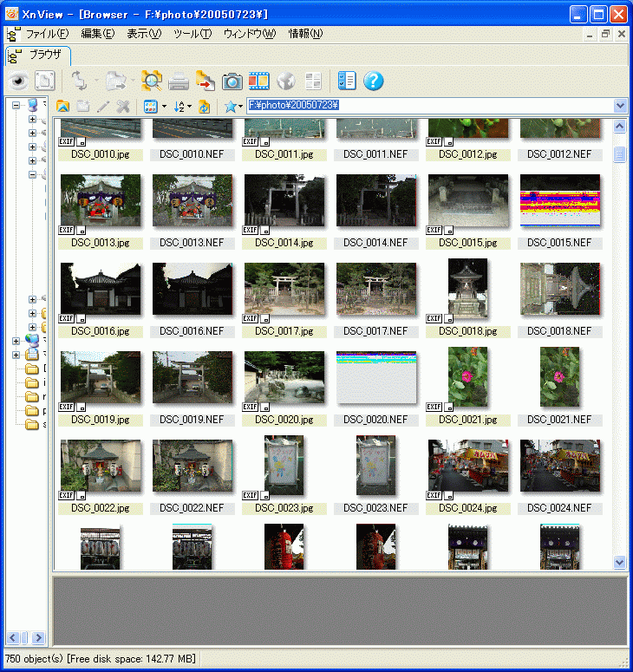This screenshot has width=633, height=672.
Task: Expand the address path combo box
Action: click(620, 105)
